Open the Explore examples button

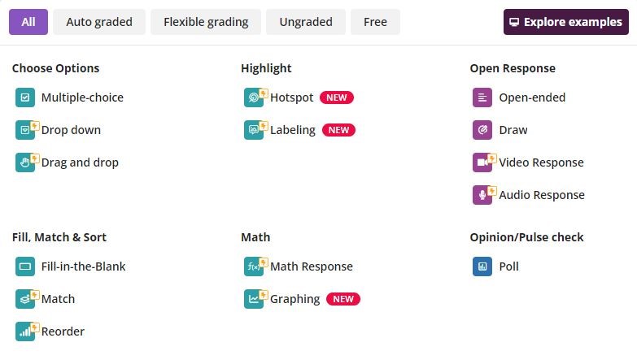tap(566, 22)
